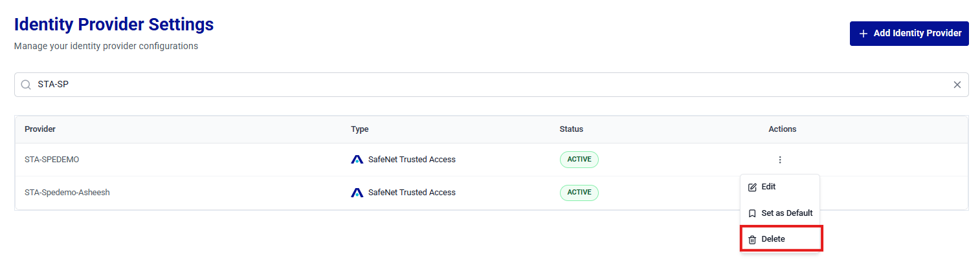Image resolution: width=980 pixels, height=265 pixels.
Task: Click the Provider column header
Action: pyautogui.click(x=40, y=129)
